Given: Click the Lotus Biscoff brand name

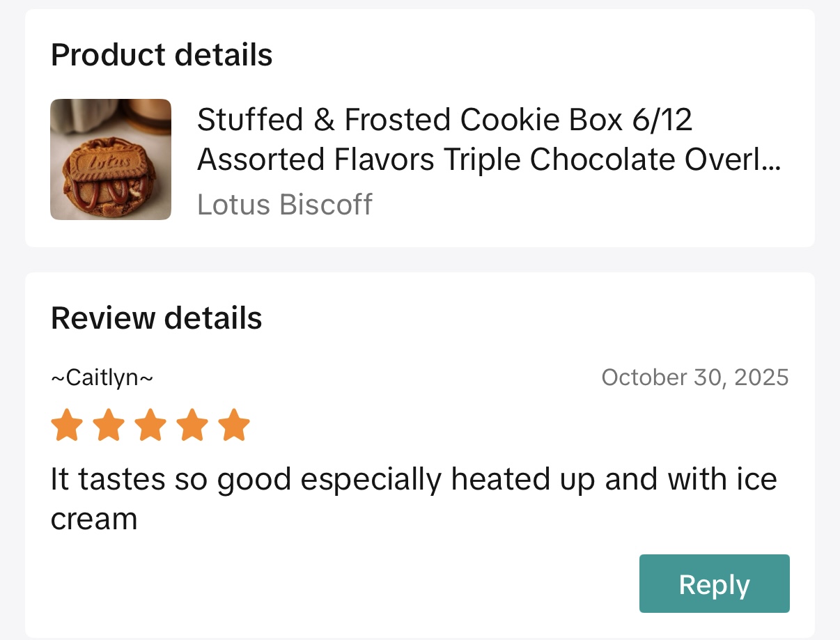Looking at the screenshot, I should coord(284,205).
